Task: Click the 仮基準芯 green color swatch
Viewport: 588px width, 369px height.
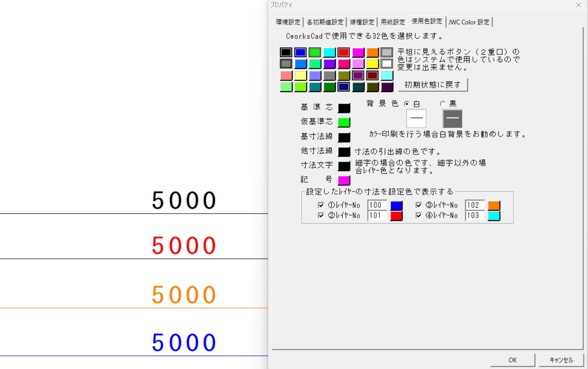Action: pos(344,122)
